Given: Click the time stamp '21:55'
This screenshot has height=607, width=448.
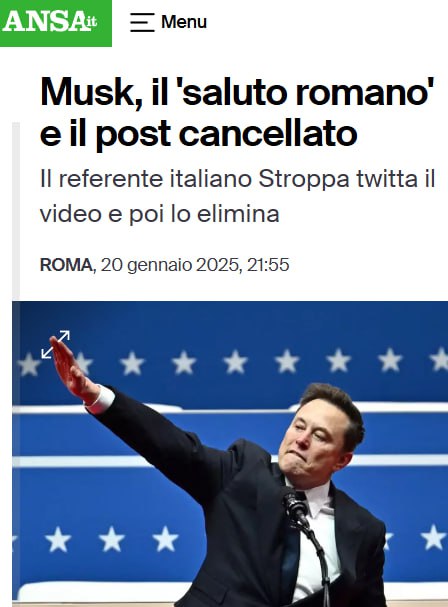Looking at the screenshot, I should tap(268, 265).
